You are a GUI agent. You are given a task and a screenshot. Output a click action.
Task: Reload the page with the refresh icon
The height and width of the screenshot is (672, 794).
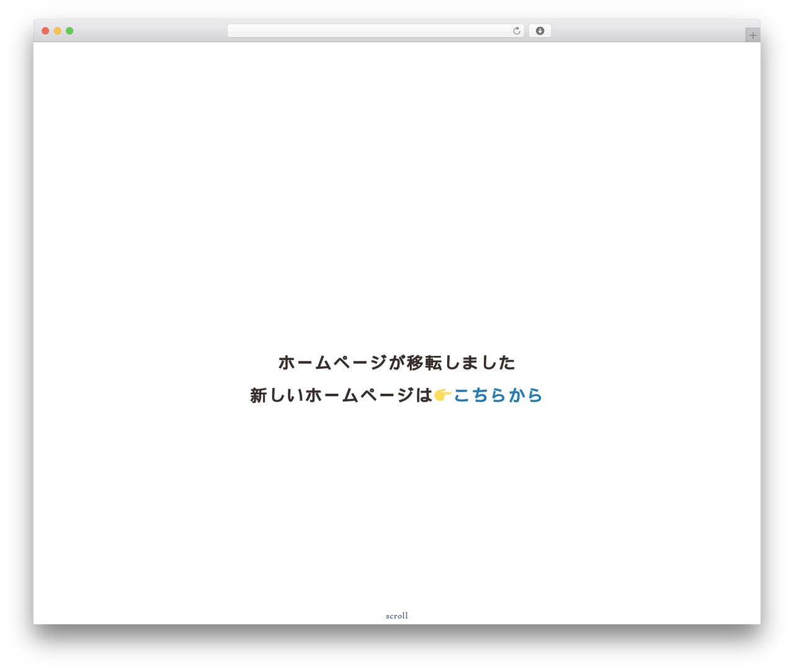(517, 31)
